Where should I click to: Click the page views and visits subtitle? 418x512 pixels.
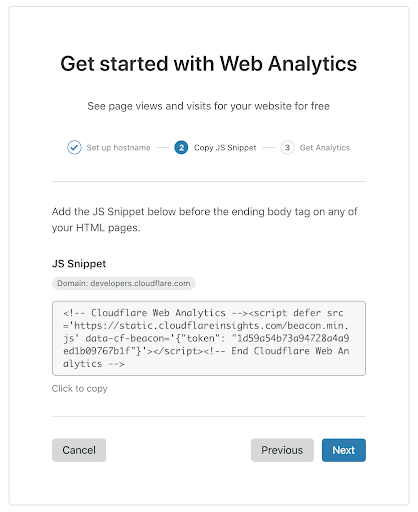pyautogui.click(x=209, y=106)
